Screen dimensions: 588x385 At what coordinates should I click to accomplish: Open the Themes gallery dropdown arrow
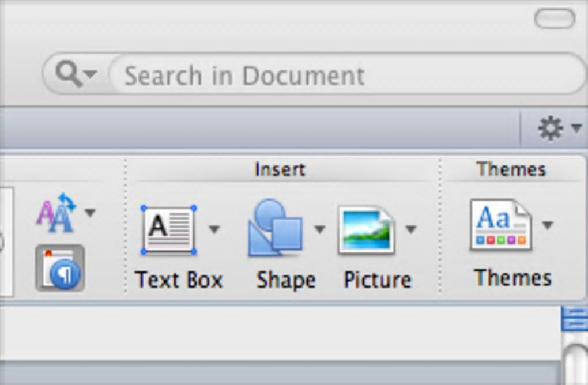[547, 225]
